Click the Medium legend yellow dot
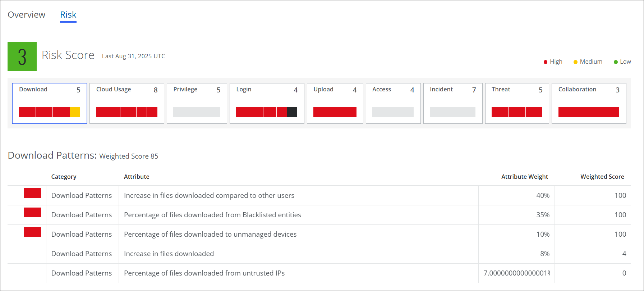 tap(575, 62)
